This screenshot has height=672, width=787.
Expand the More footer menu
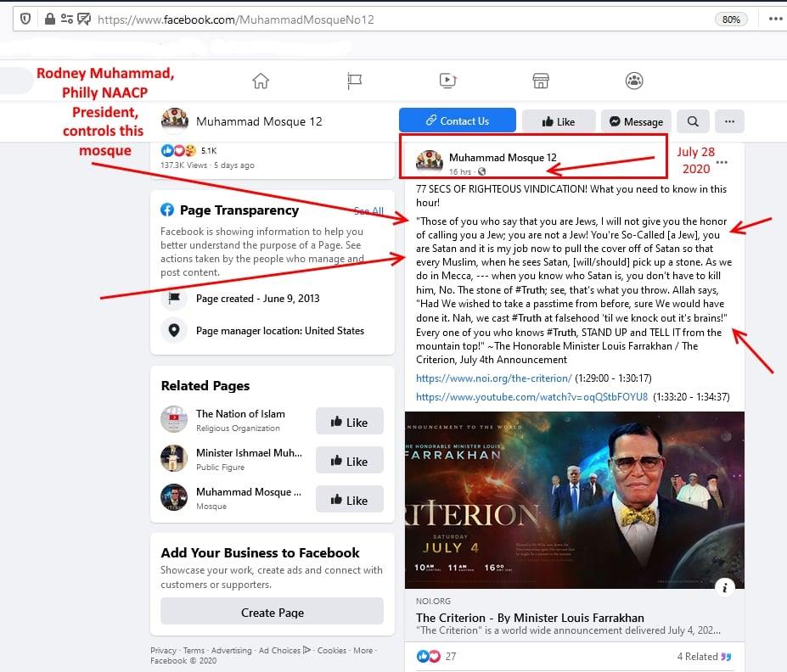point(363,651)
